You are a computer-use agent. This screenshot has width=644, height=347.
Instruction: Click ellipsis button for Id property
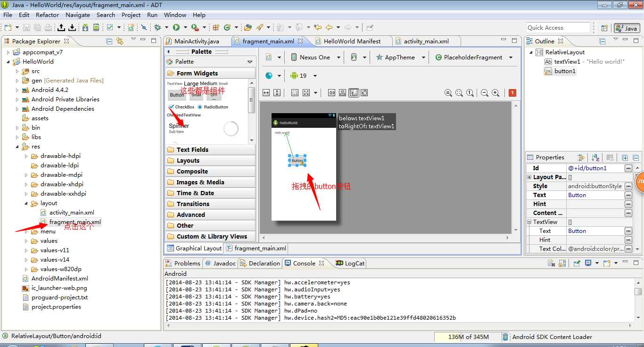628,168
